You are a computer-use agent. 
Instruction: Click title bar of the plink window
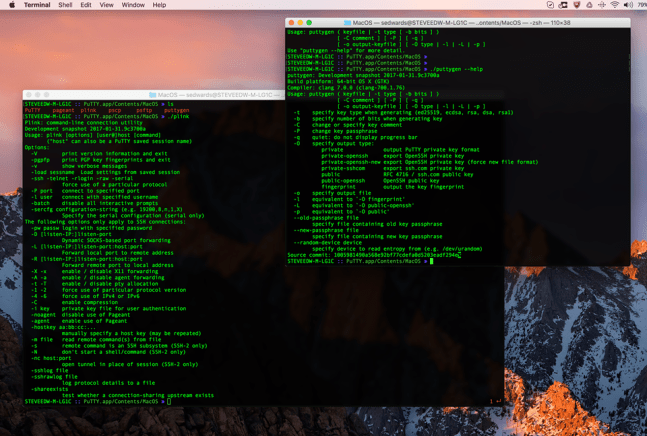pyautogui.click(x=153, y=95)
